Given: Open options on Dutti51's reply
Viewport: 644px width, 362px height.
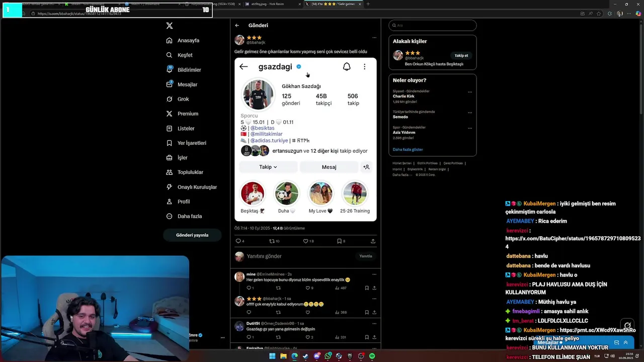Looking at the screenshot, I should 374,324.
